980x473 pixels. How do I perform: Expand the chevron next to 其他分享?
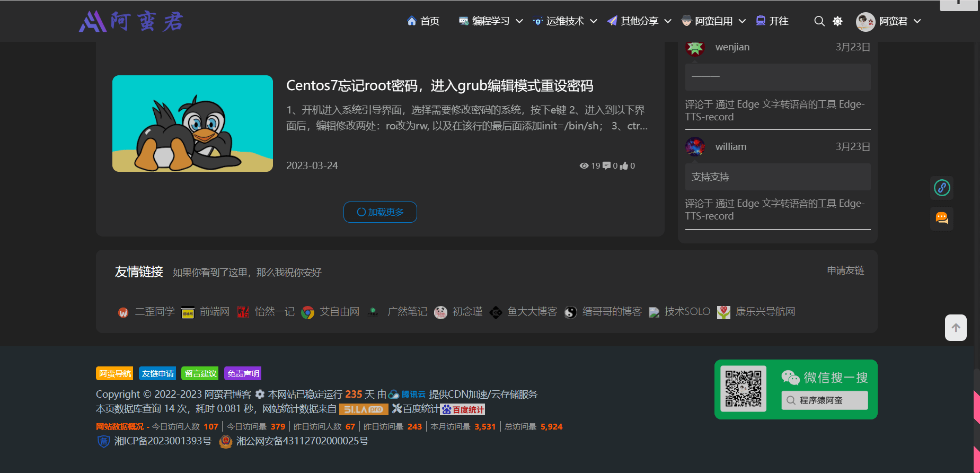pos(668,21)
